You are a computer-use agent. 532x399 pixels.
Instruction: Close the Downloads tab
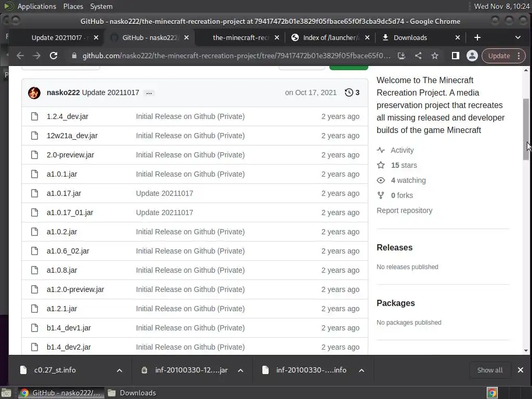click(458, 37)
